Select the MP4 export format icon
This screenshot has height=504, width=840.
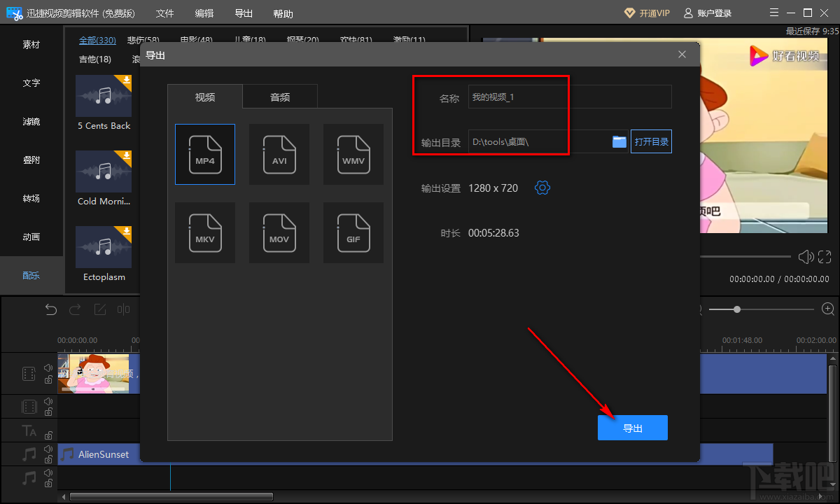coord(205,154)
